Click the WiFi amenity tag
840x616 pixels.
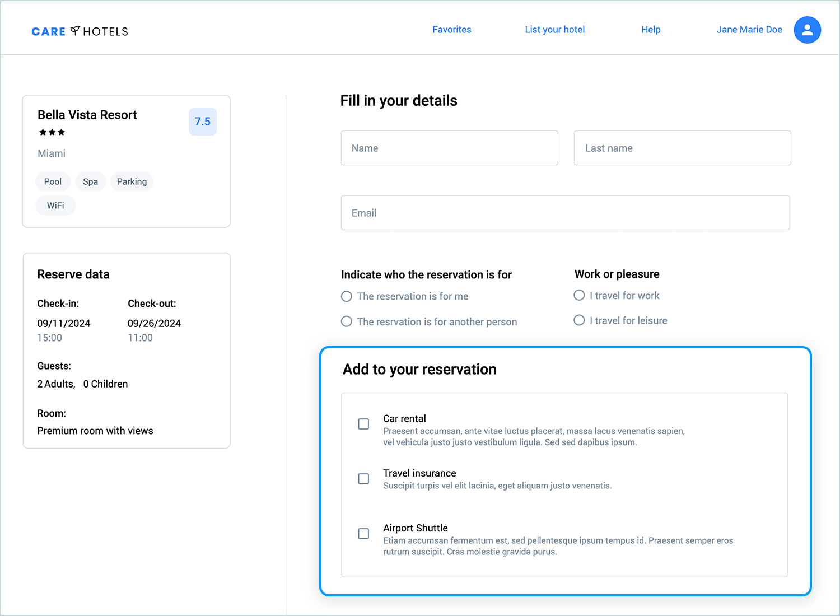click(x=55, y=206)
